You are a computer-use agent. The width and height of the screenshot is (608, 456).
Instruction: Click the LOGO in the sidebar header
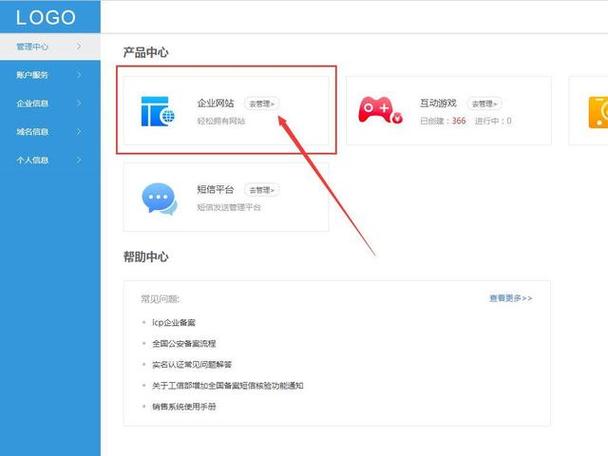(x=46, y=17)
